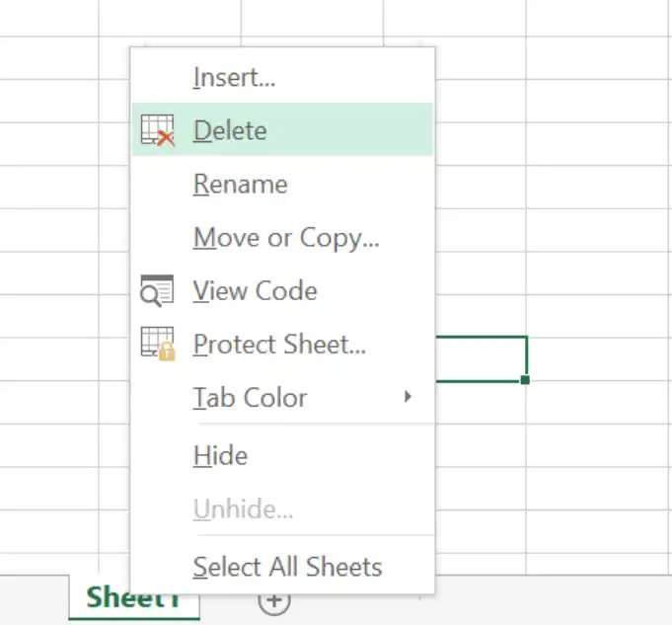Hide the current sheet via Hide

[220, 455]
